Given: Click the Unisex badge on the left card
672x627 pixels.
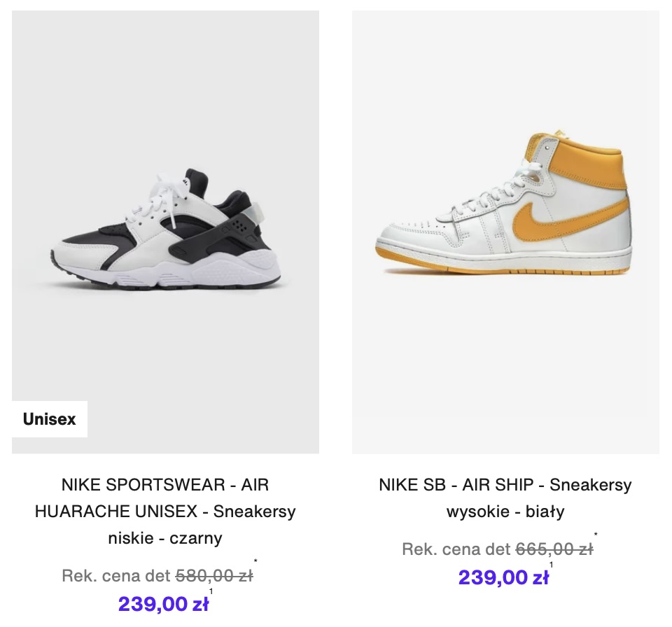Looking at the screenshot, I should (x=49, y=420).
